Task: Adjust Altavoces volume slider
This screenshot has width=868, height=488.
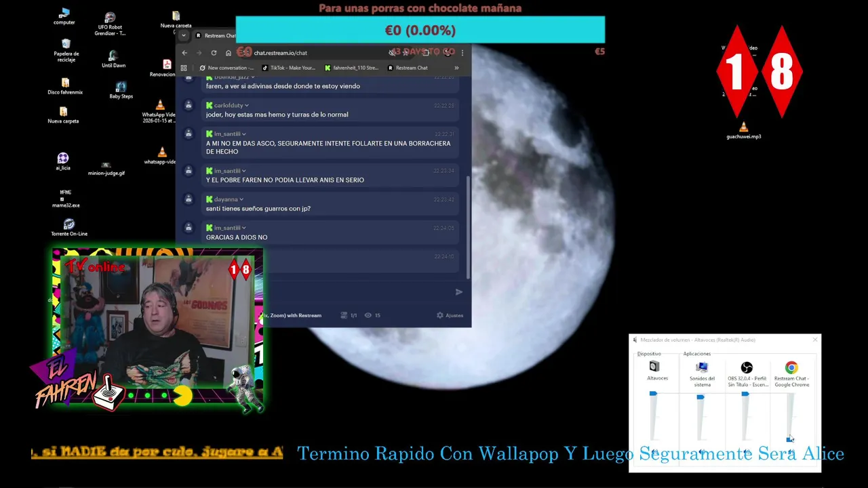Action: click(654, 394)
